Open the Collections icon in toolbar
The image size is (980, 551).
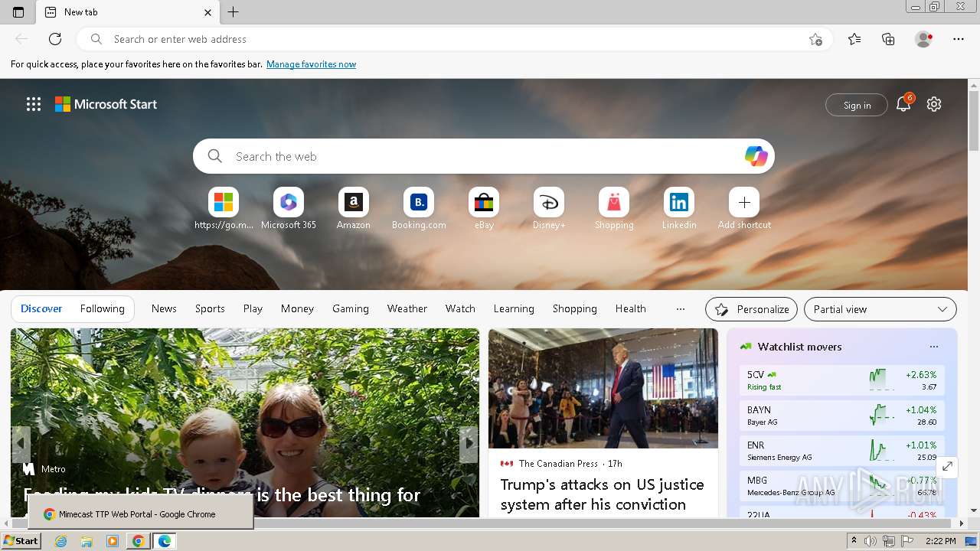pyautogui.click(x=888, y=39)
